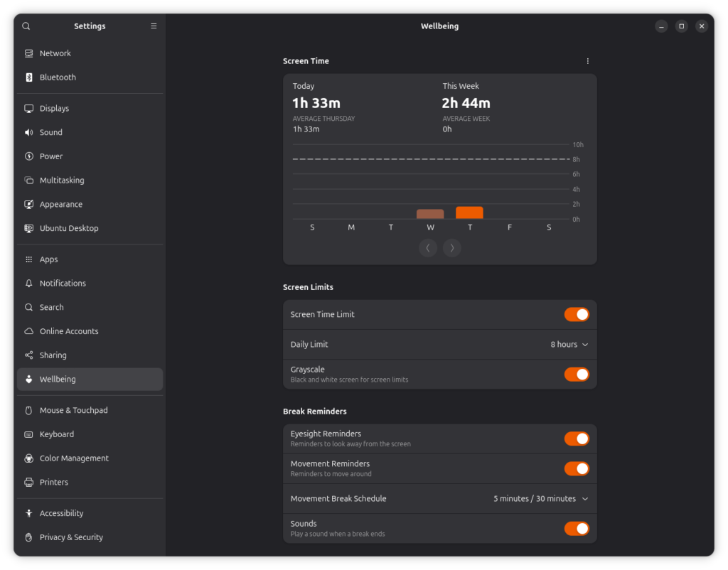This screenshot has width=728, height=570.
Task: Click the Sharing icon in sidebar
Action: coord(28,355)
